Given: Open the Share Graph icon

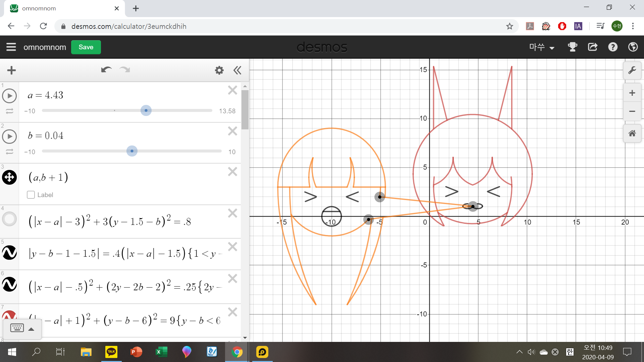Looking at the screenshot, I should tap(593, 47).
